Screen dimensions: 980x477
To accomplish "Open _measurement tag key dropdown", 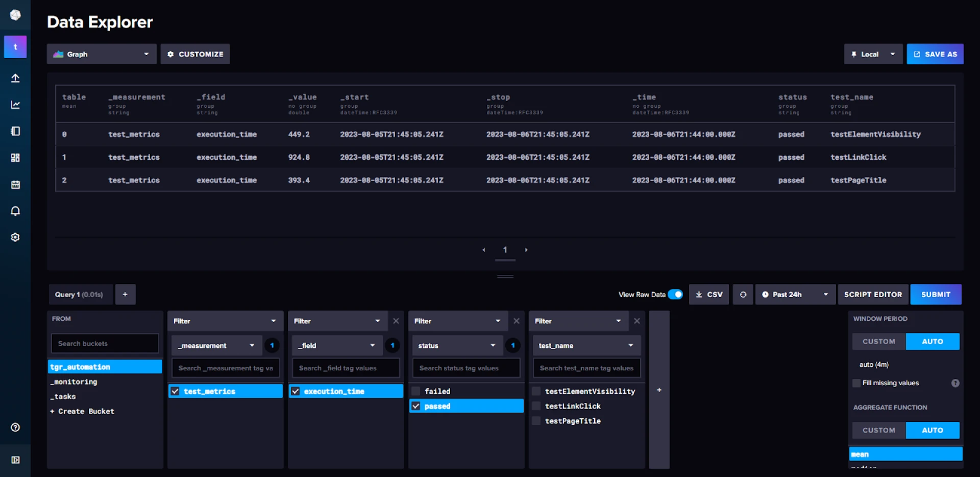I will [217, 346].
